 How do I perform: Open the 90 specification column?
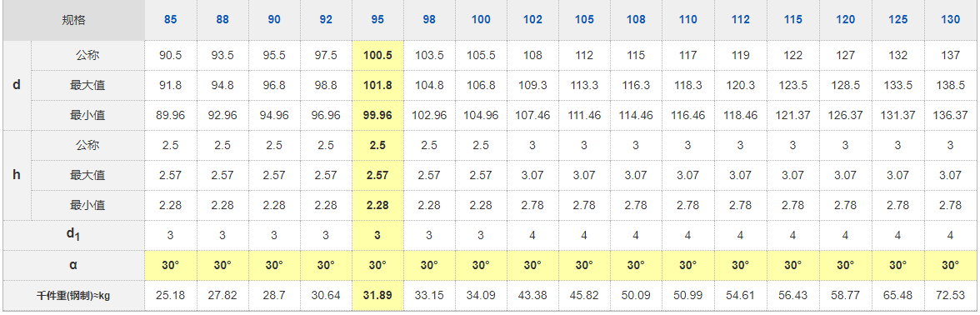point(274,20)
